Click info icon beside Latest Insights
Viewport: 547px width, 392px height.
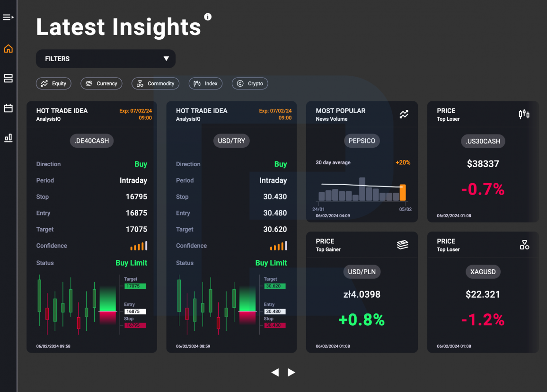pos(208,17)
